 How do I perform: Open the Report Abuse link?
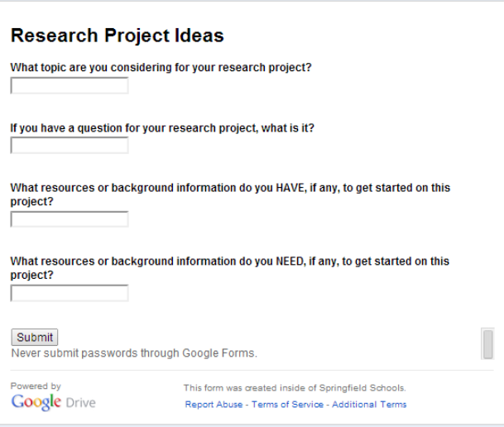point(214,405)
